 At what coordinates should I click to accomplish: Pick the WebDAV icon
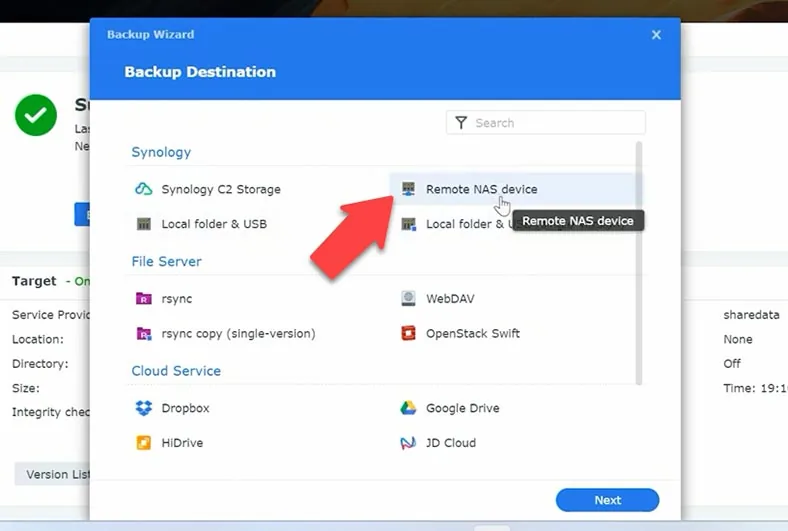pos(408,298)
